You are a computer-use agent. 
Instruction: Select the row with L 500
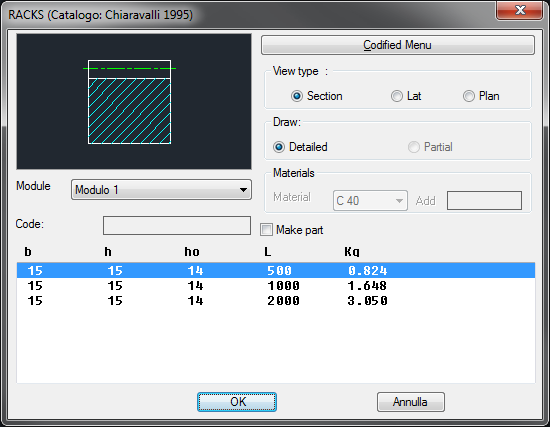coord(276,270)
